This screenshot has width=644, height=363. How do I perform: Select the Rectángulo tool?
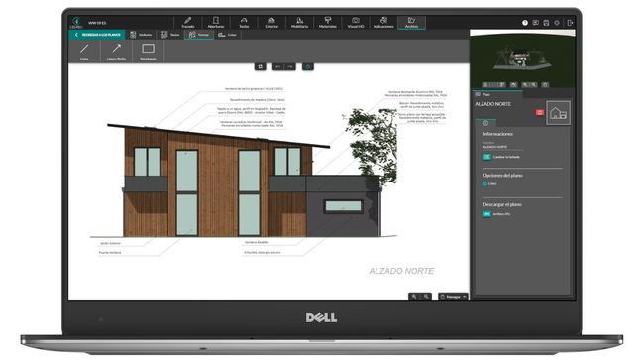coord(148,52)
